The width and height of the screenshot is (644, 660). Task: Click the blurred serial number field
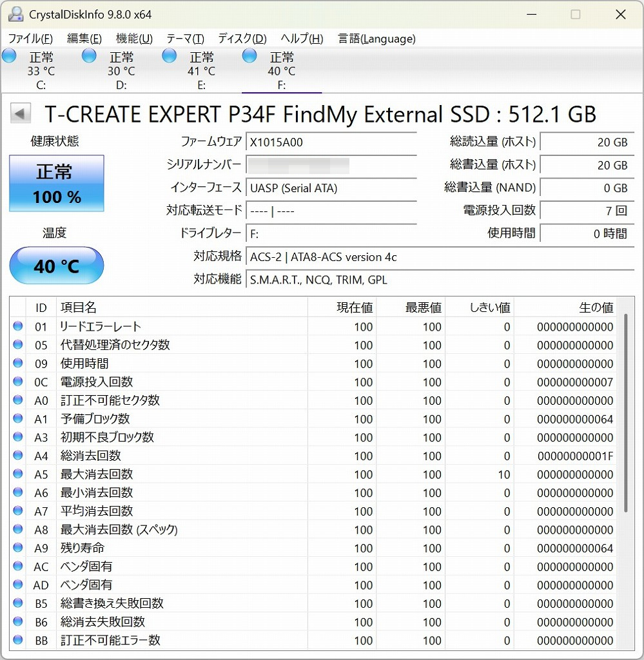[x=331, y=165]
